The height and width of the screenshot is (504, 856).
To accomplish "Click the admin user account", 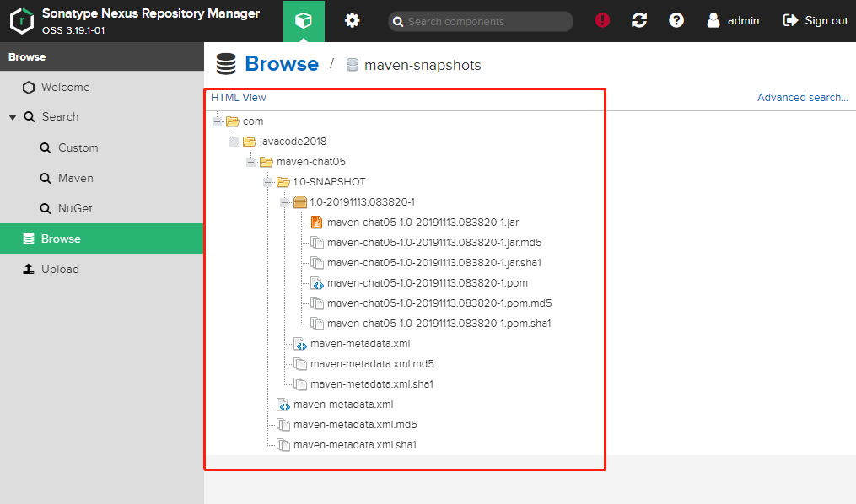I will pyautogui.click(x=733, y=21).
